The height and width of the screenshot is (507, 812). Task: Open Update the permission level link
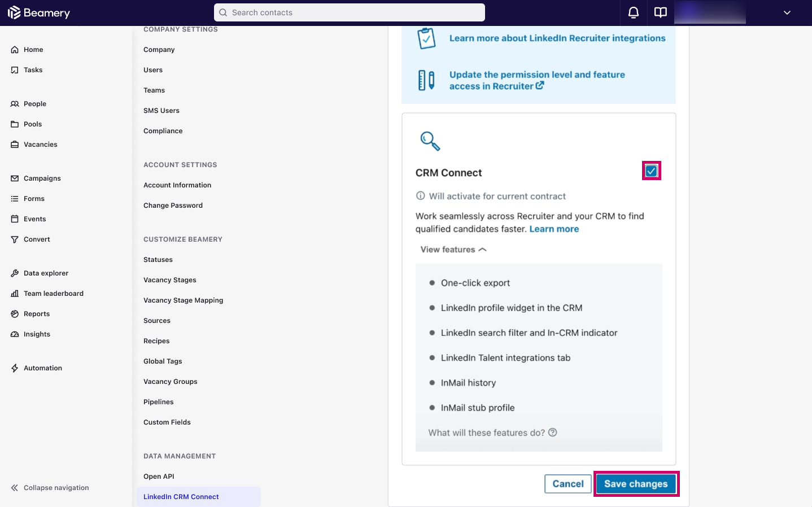click(537, 80)
